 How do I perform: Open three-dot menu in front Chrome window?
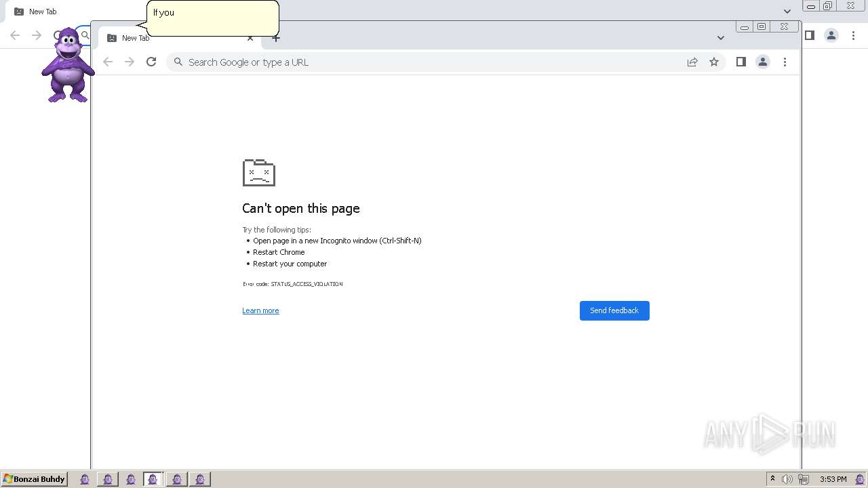pos(785,62)
